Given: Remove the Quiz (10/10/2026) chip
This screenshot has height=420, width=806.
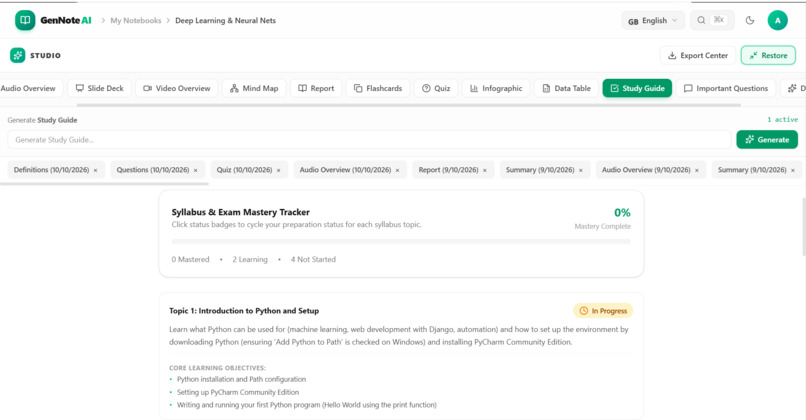Looking at the screenshot, I should pyautogui.click(x=279, y=170).
